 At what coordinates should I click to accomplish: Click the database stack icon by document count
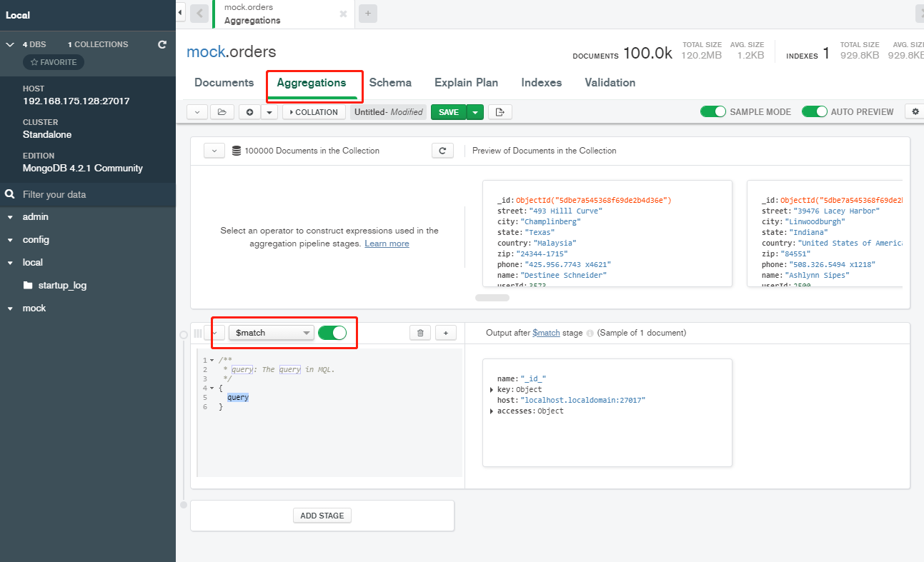(237, 151)
